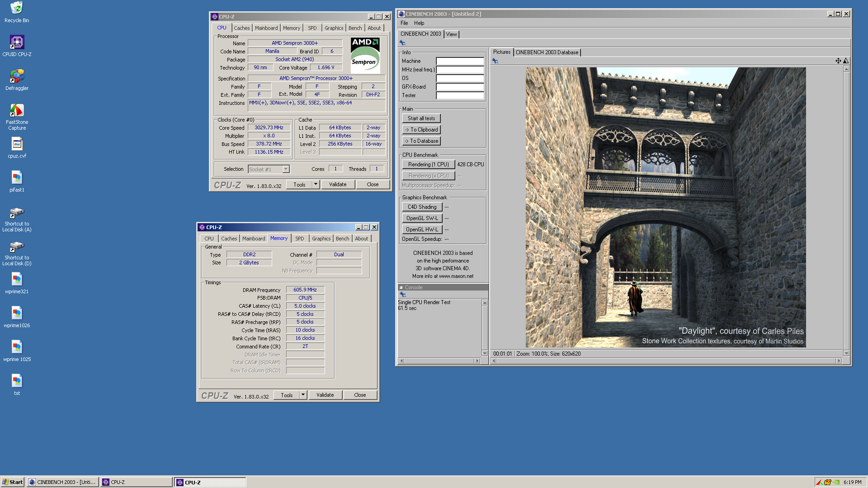This screenshot has height=488, width=868.
Task: Open SPD tab in the lower CPU-Z window
Action: [300, 239]
